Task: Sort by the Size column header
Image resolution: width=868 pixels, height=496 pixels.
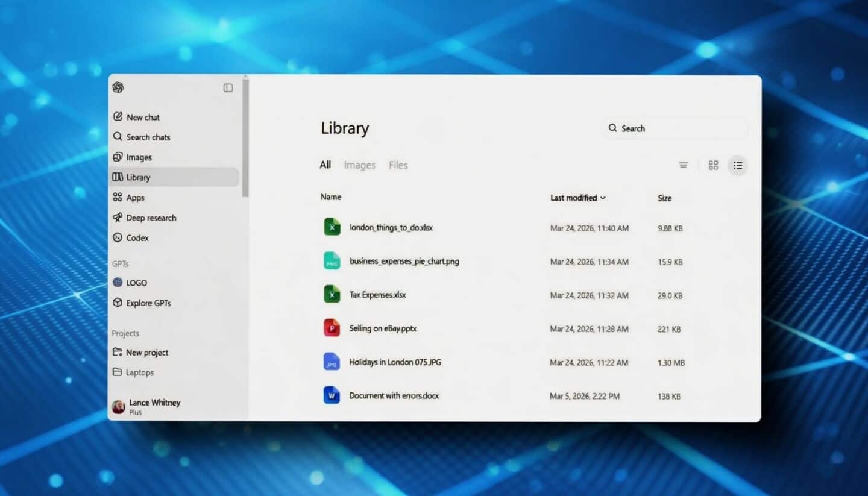Action: click(x=664, y=198)
